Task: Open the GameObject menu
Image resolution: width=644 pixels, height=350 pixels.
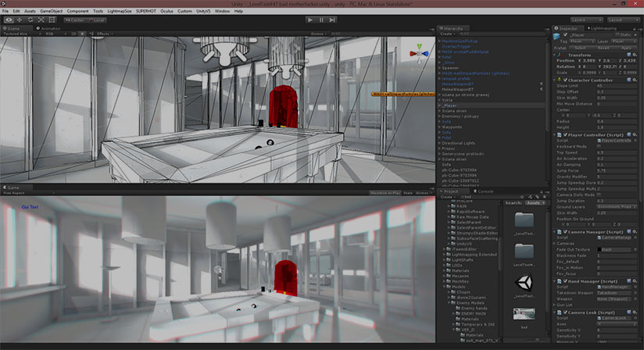Action: tap(51, 11)
